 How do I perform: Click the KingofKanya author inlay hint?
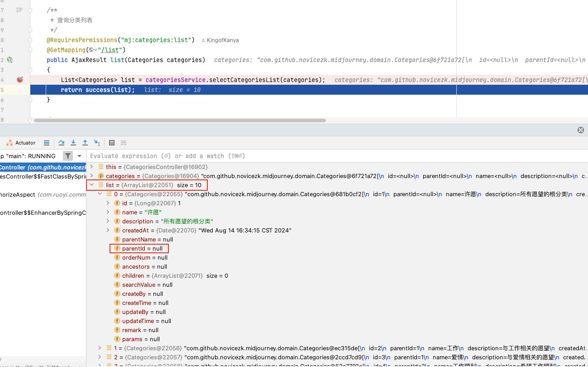[220, 40]
